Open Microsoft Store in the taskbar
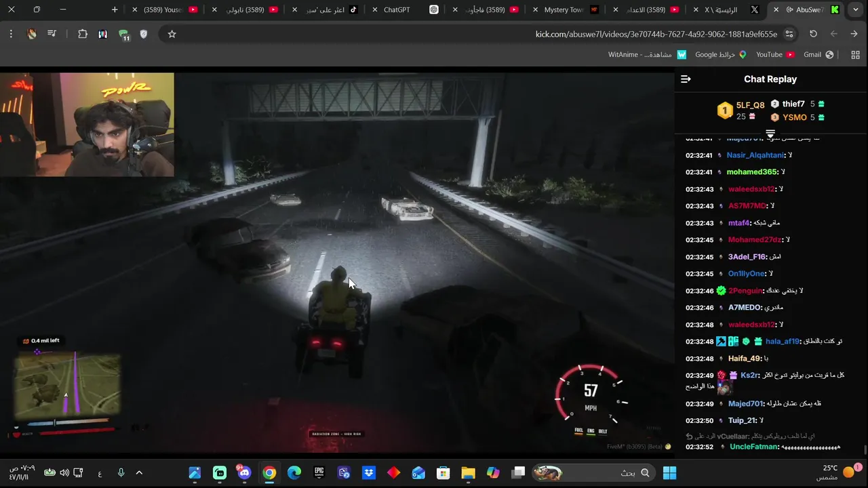Screen dimensions: 868x488 click(443, 472)
